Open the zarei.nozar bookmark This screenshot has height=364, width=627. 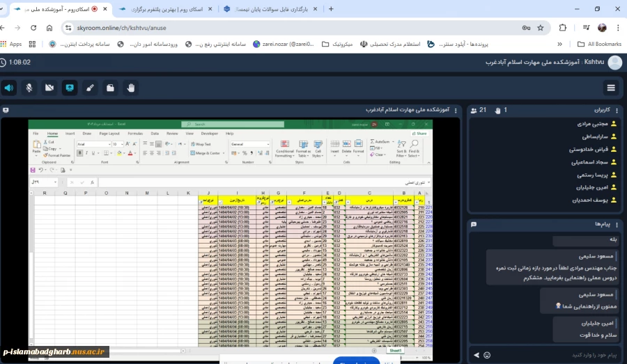pos(284,45)
